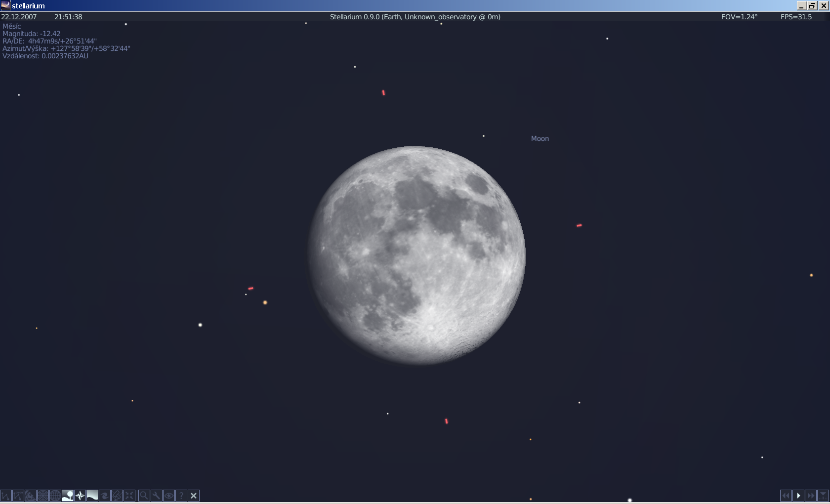Restore down the stellarium window
The width and height of the screenshot is (830, 504).
pos(812,5)
